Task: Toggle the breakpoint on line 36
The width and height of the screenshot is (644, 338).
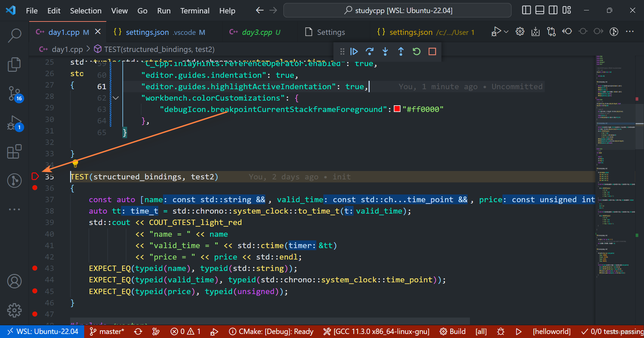Action: 35,188
